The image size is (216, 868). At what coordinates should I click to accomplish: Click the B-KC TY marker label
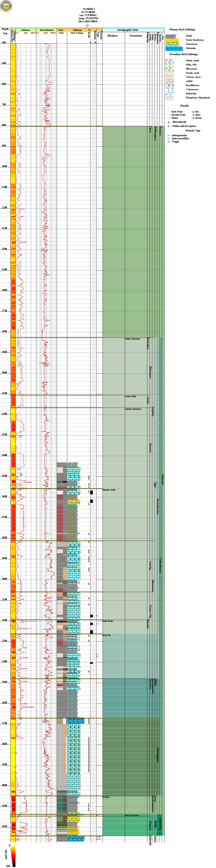pos(106,635)
